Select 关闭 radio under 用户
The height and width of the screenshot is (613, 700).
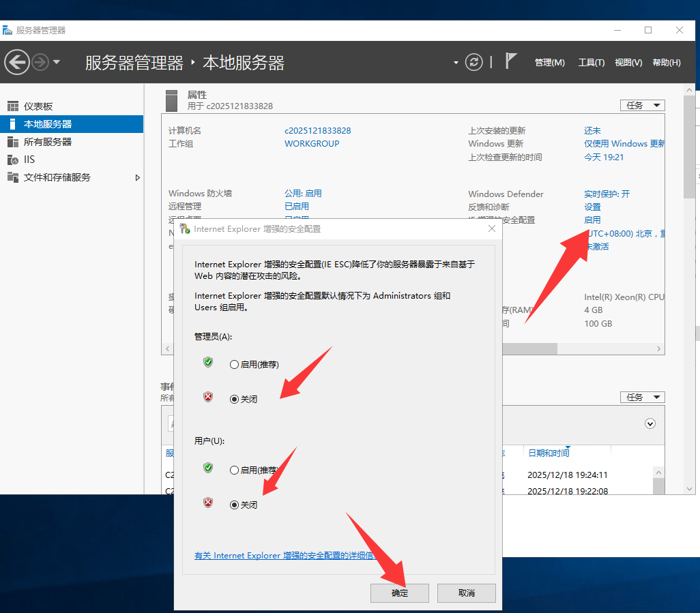tap(235, 505)
